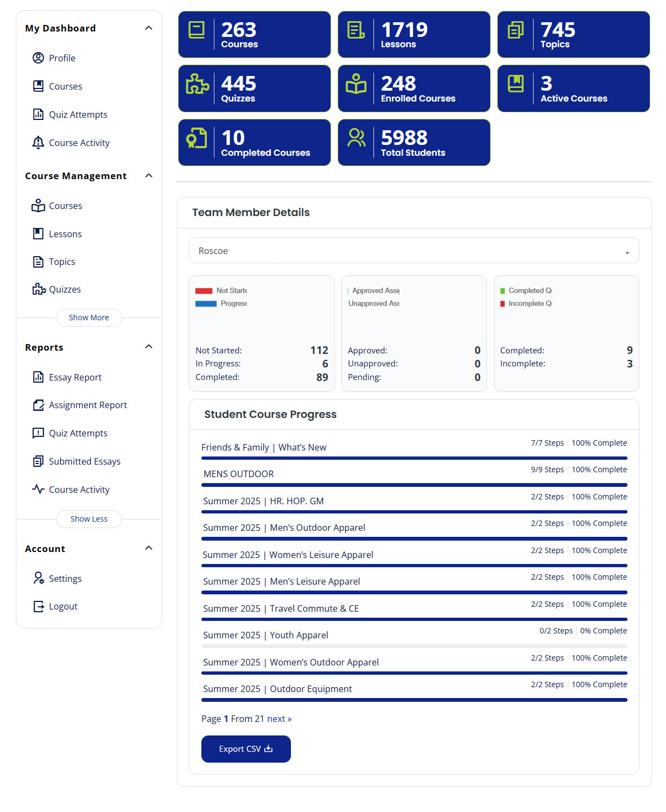
Task: Click the Quizzes puzzle icon under Course Management
Action: [39, 289]
